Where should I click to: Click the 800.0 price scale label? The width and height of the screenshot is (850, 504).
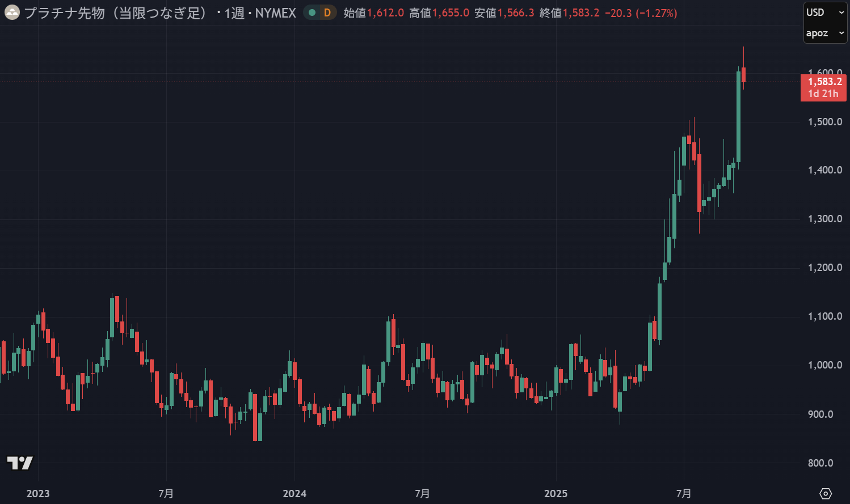click(824, 463)
